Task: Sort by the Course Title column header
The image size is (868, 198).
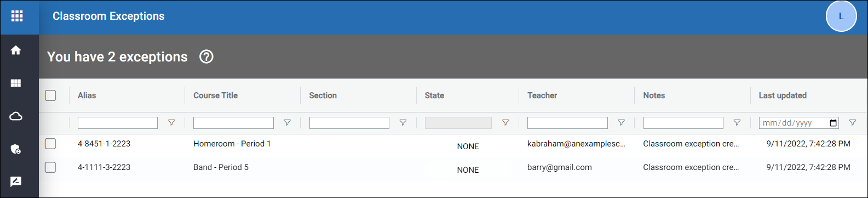Action: point(216,95)
